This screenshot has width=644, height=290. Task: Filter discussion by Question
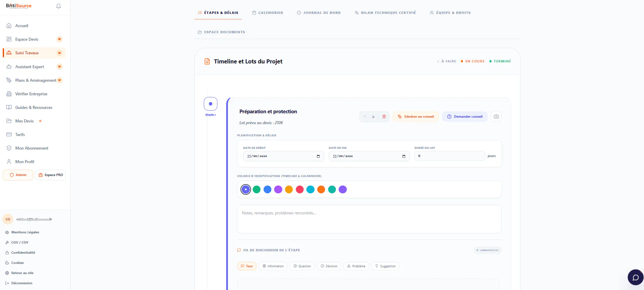coord(302,266)
